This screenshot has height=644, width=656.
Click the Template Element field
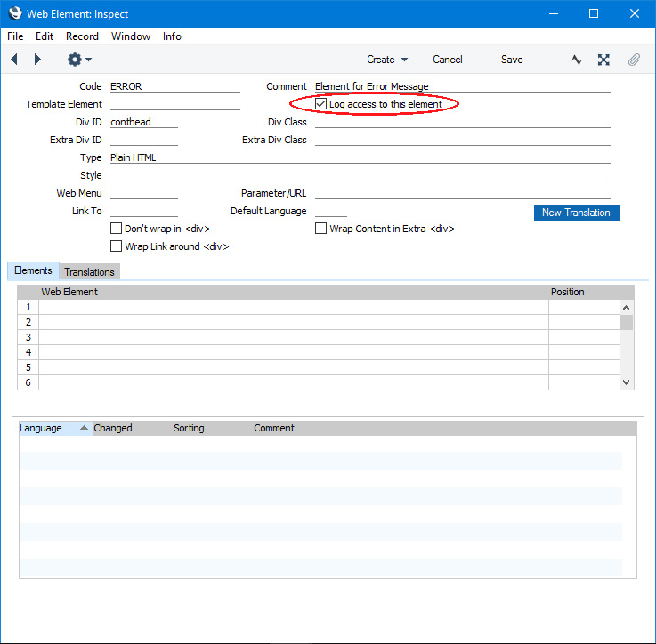pyautogui.click(x=174, y=104)
